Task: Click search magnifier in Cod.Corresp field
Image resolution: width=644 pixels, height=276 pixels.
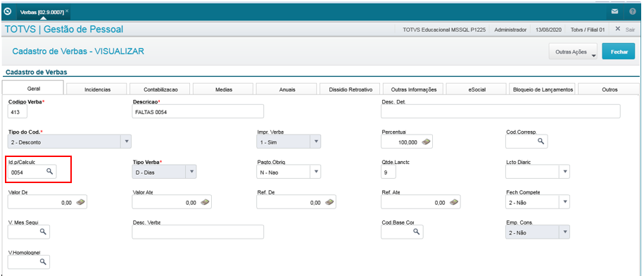Action: tap(541, 141)
